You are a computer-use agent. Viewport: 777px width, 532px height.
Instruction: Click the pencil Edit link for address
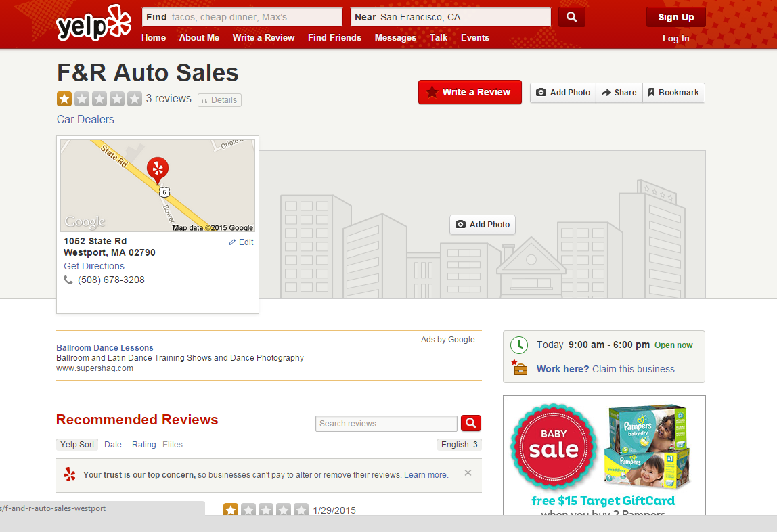point(241,242)
